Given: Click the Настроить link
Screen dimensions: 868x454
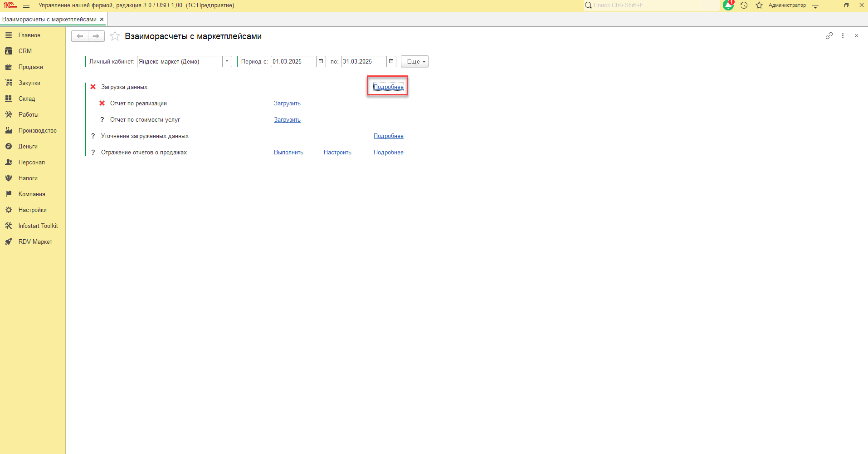Looking at the screenshot, I should click(338, 153).
